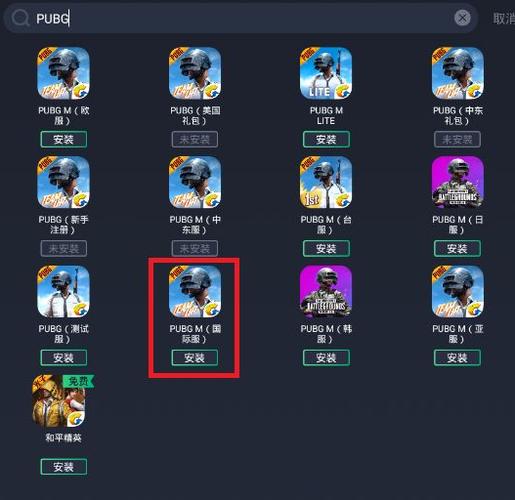The height and width of the screenshot is (500, 515).
Task: Select the PUBG (测试服) app icon
Action: pyautogui.click(x=63, y=291)
